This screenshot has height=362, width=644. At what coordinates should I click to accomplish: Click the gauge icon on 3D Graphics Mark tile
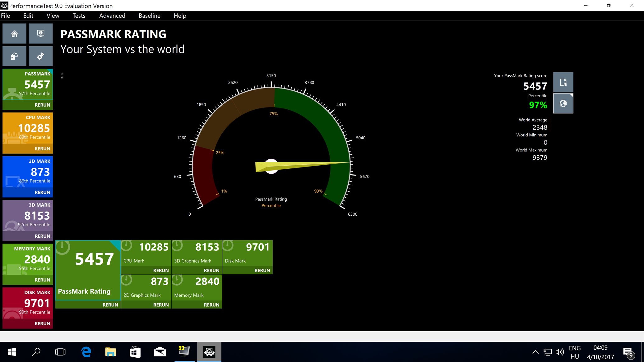tap(177, 246)
